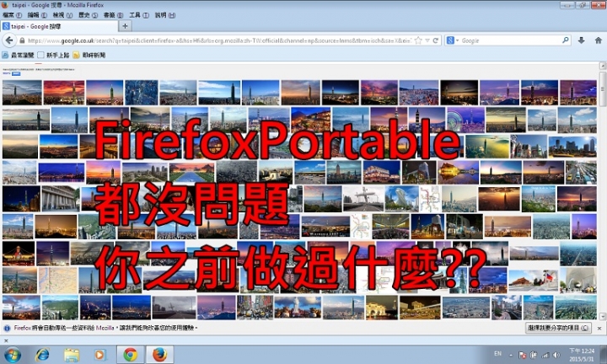
Task: Go back using the Back arrow button
Action: [x=9, y=40]
